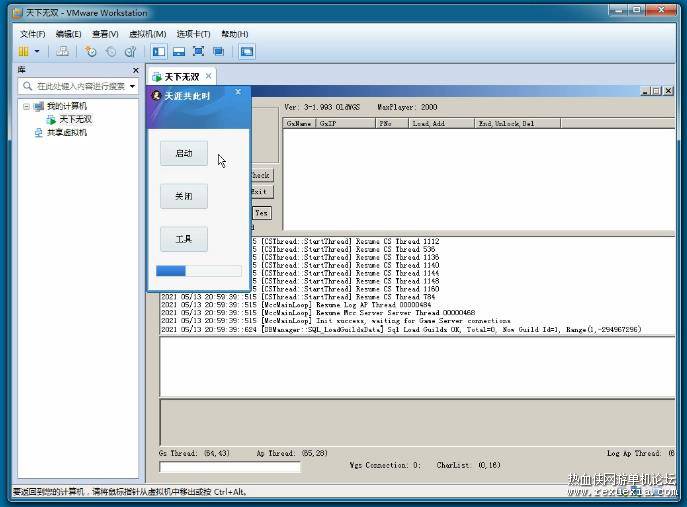Click the PNo column header

pyautogui.click(x=392, y=124)
